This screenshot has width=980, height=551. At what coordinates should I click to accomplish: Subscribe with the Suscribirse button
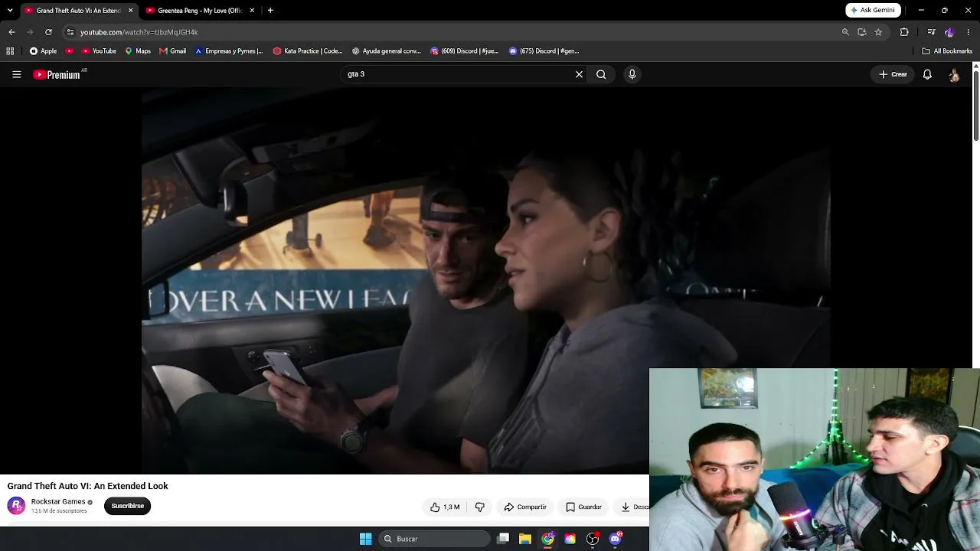(x=127, y=506)
